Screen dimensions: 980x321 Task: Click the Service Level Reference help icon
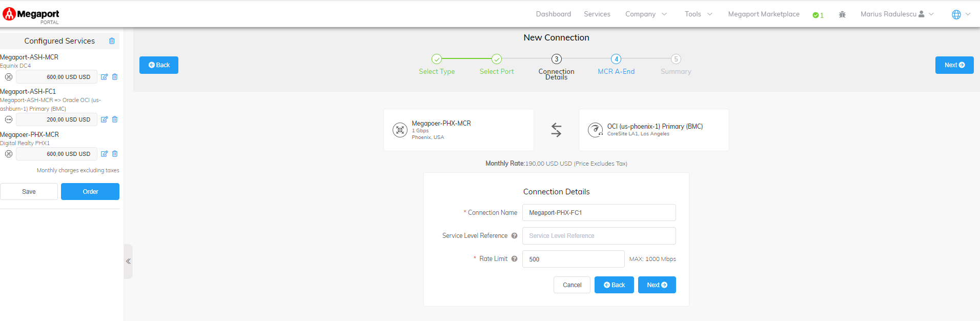514,236
